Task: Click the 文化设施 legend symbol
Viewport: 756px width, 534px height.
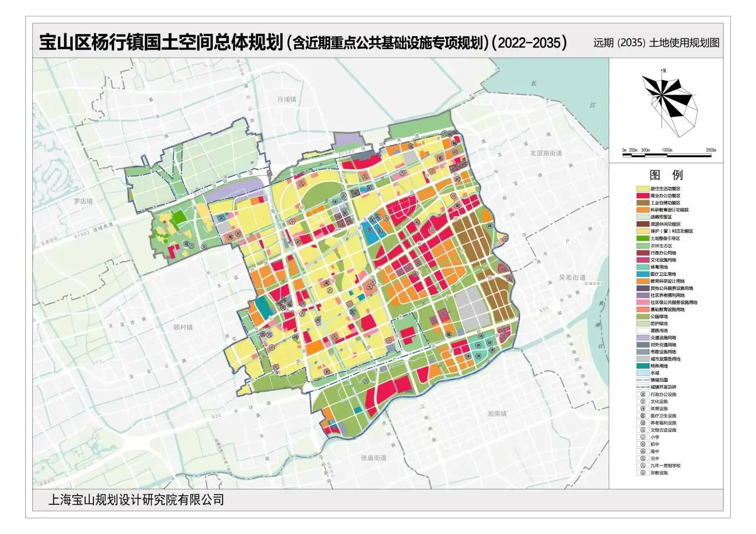Action: pos(643,402)
